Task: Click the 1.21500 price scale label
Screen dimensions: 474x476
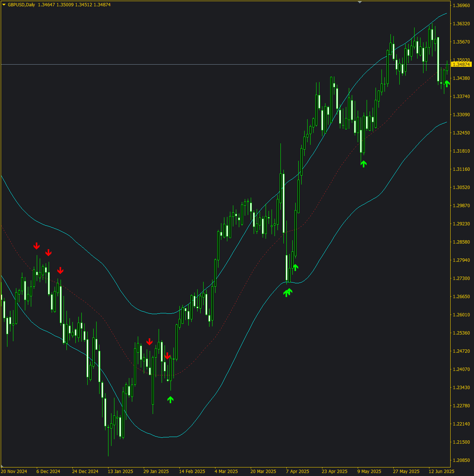Action: coord(462,442)
